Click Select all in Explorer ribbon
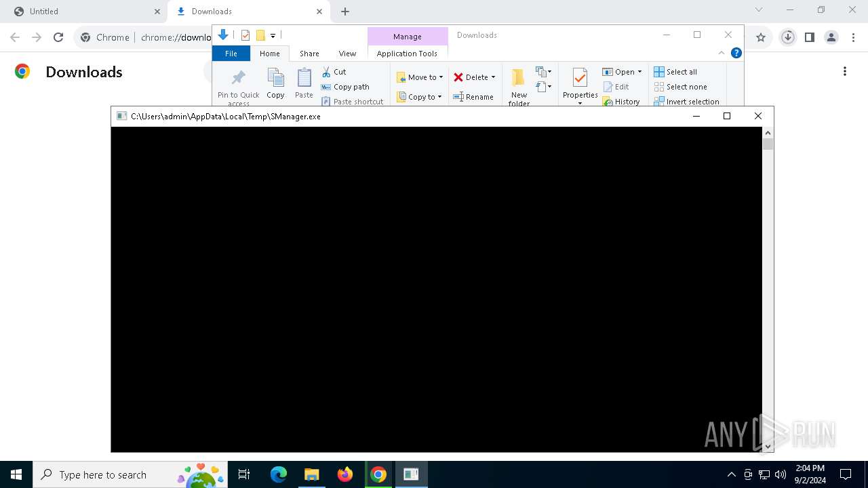 click(x=675, y=72)
